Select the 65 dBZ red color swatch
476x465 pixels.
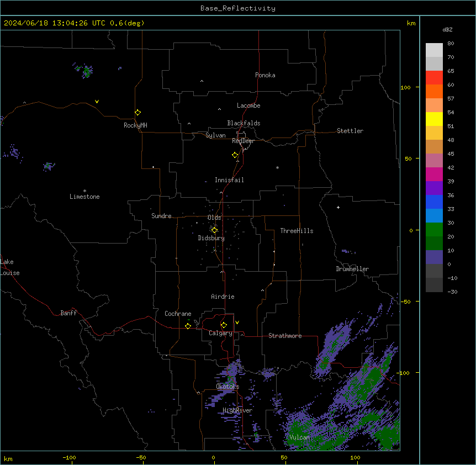(434, 78)
